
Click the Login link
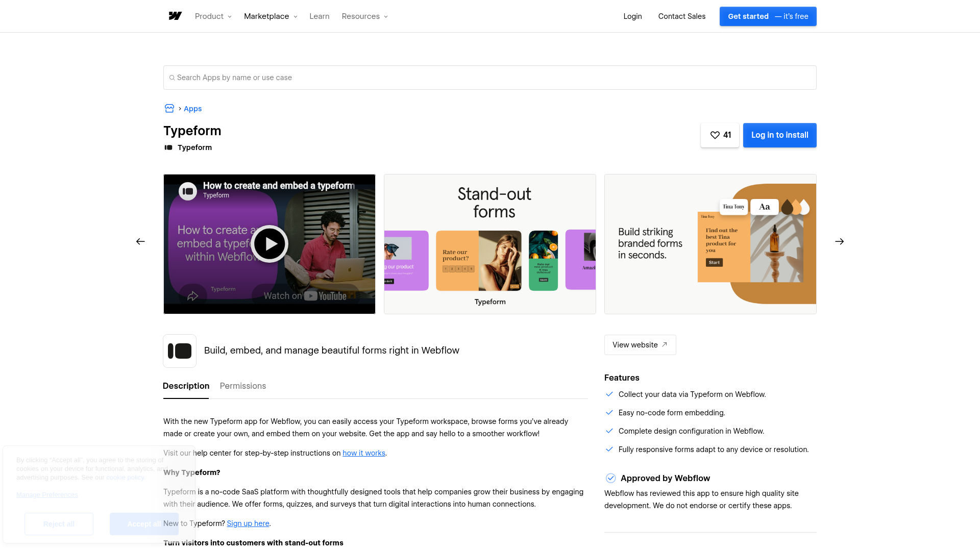coord(632,16)
